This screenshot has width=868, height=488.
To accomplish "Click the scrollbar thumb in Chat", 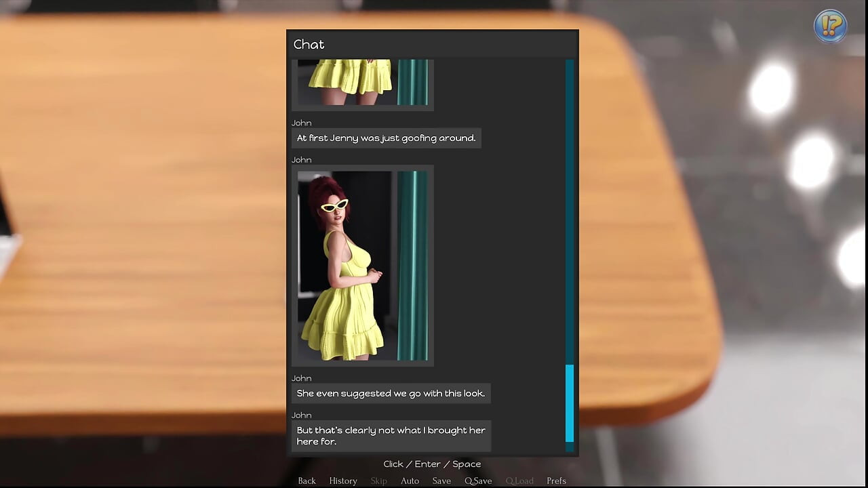I will tap(570, 403).
